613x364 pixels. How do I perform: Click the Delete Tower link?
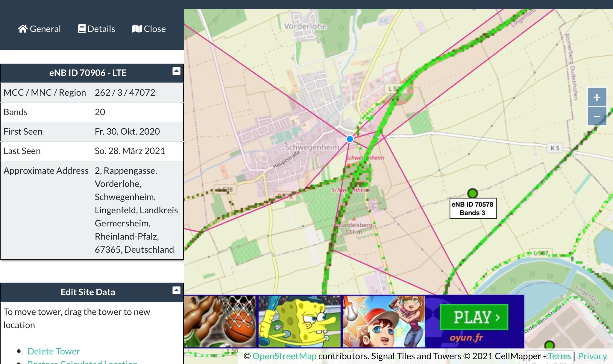click(x=54, y=351)
